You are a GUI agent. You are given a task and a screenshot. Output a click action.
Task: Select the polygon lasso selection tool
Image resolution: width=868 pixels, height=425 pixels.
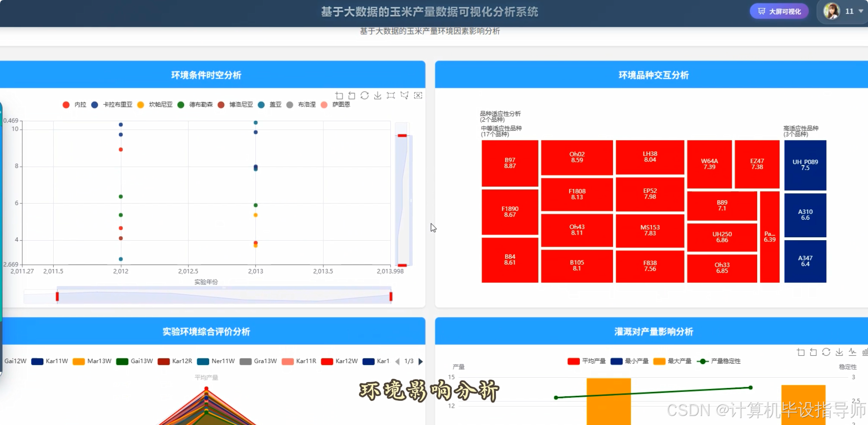(404, 95)
